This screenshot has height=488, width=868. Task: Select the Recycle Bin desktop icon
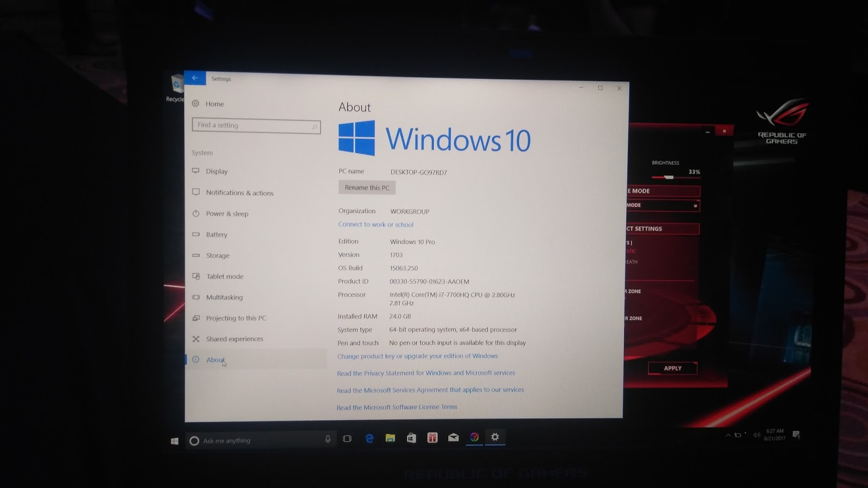click(175, 88)
